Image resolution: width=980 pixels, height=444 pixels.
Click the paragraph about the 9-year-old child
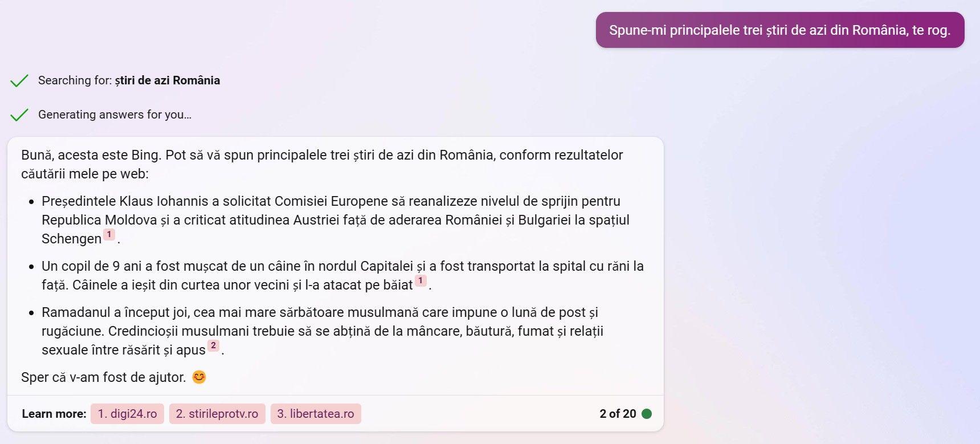click(x=342, y=275)
